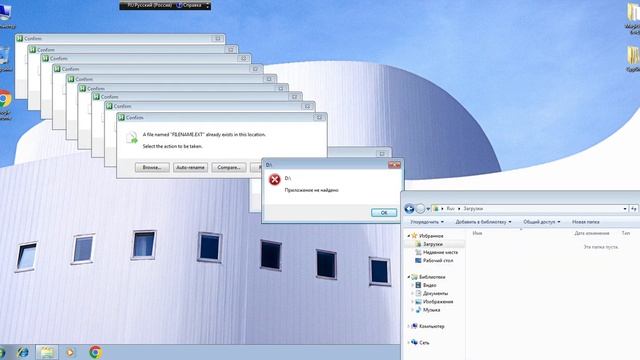Screen dimensions: 640x360
Task: Click the Избранное star icon
Action: pyautogui.click(x=414, y=236)
